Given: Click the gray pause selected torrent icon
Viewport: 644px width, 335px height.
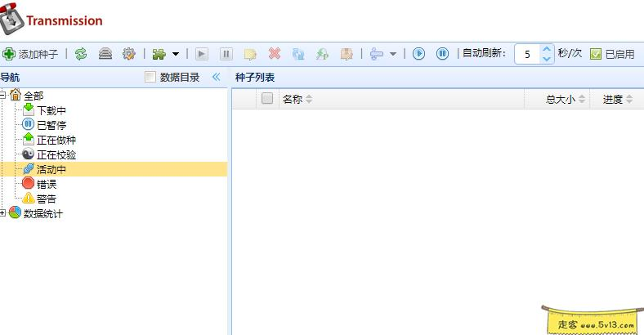Looking at the screenshot, I should pos(226,54).
